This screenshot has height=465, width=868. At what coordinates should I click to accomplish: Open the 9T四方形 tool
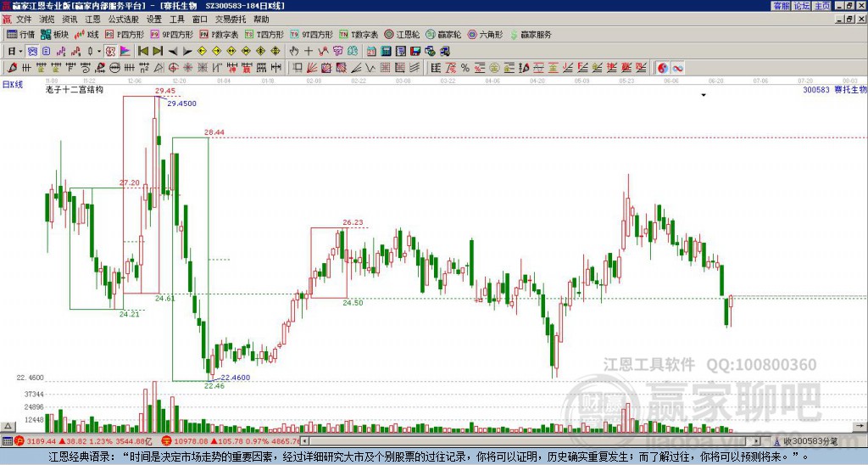pos(311,34)
